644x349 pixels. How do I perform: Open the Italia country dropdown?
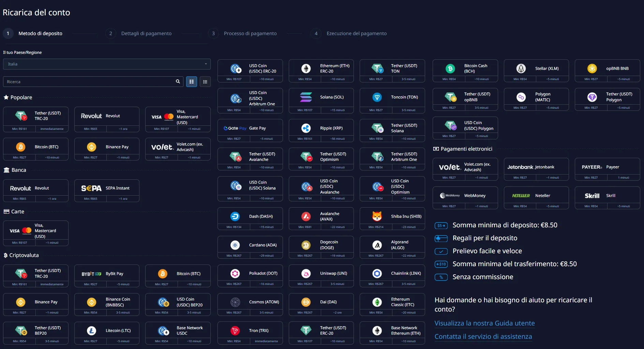[107, 64]
